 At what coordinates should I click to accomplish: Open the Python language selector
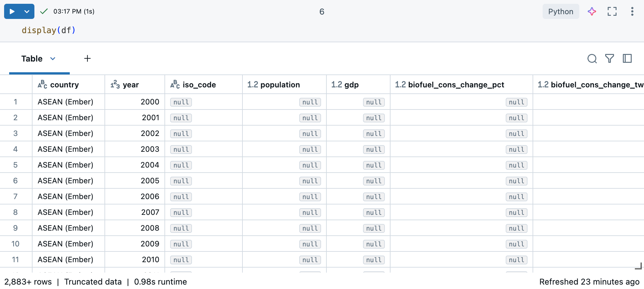pos(561,11)
